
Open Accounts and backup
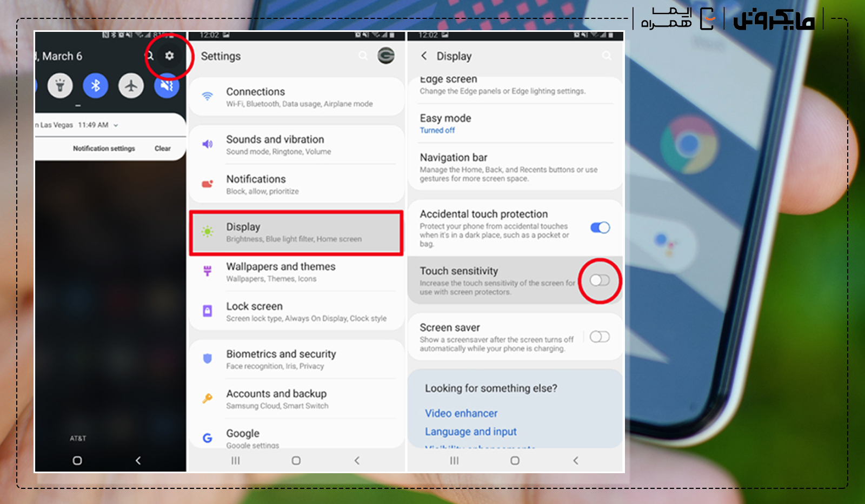coord(297,399)
